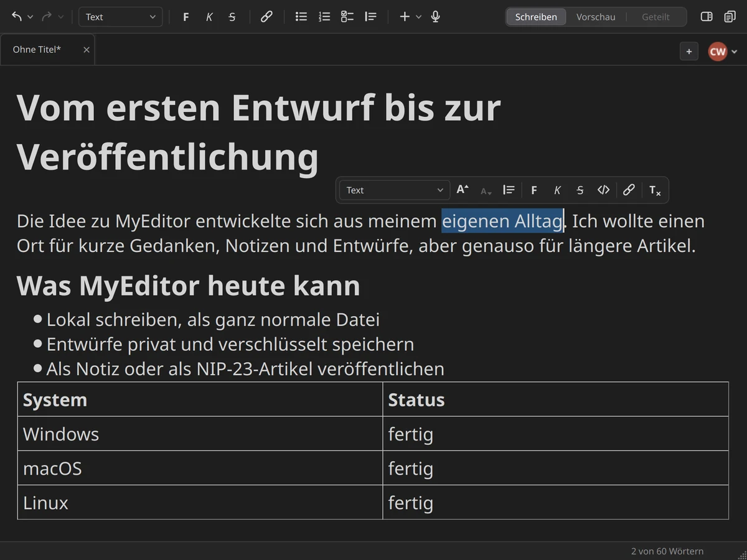
Task: Decrease font size in floating toolbar
Action: (486, 190)
